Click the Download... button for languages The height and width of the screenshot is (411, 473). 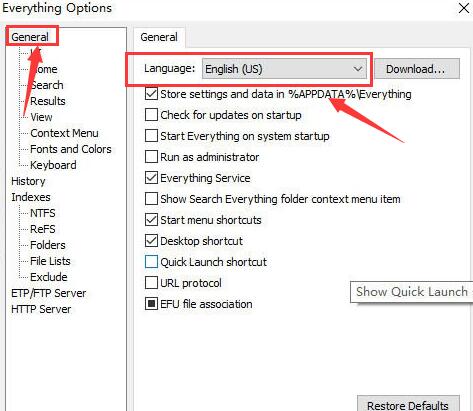tap(417, 69)
